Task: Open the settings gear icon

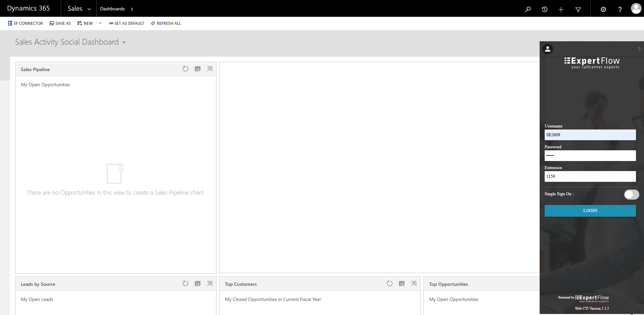Action: point(603,9)
